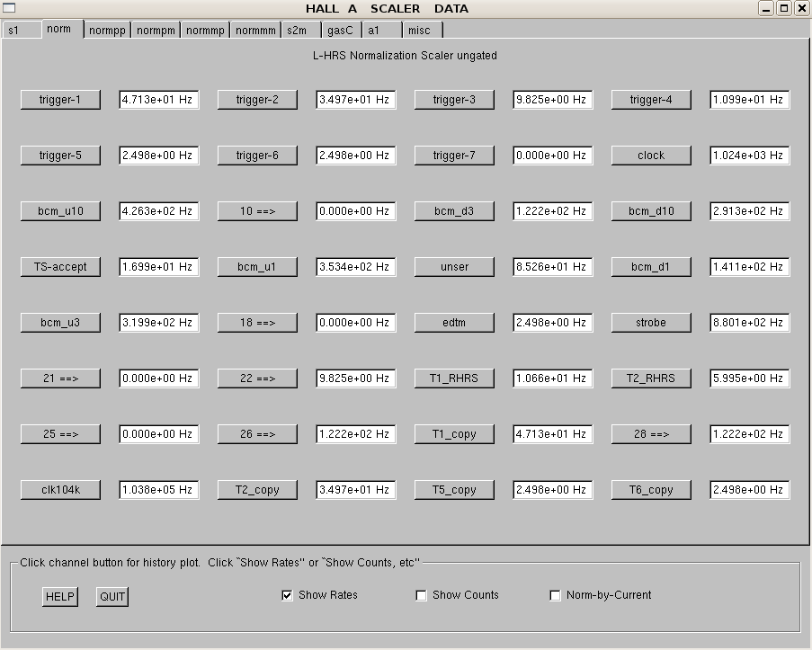812x650 pixels.
Task: Click the clk104k button
Action: (60, 490)
